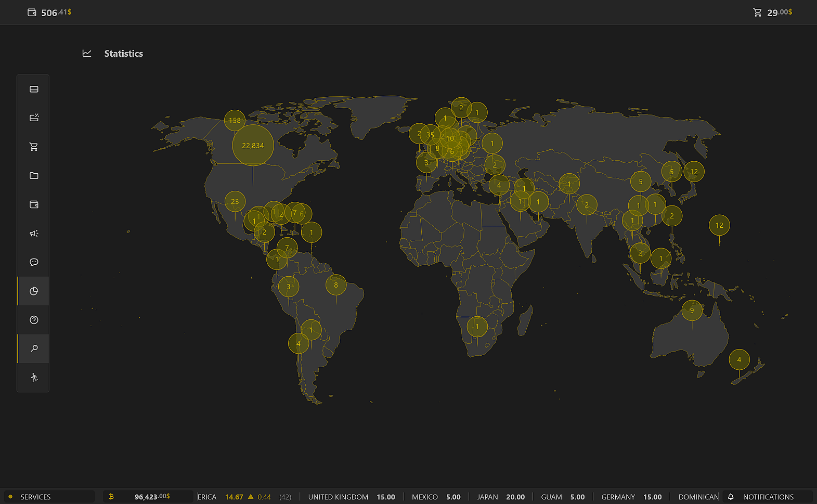Screen dimensions: 817x504
Task: Click the 506.41$ wallet balance at top
Action: point(50,12)
